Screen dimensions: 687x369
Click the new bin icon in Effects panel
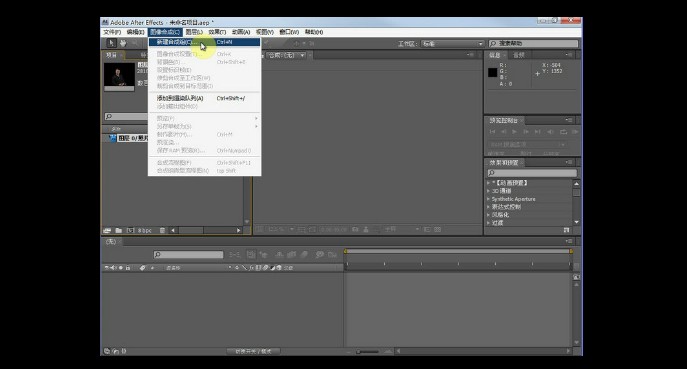tap(567, 230)
